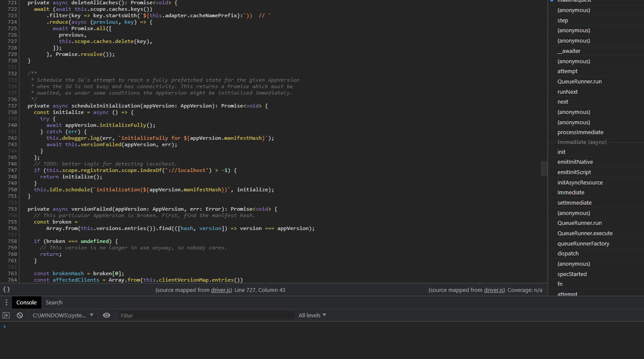Set breakpoint on line number 763

[x=12, y=273]
